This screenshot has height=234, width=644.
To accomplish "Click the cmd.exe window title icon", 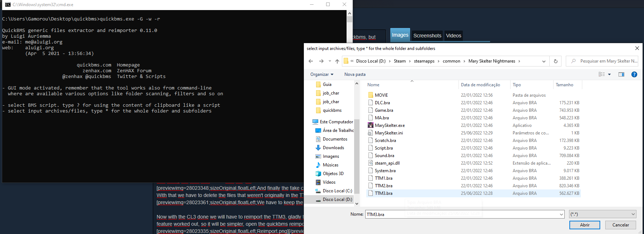I will coord(8,5).
